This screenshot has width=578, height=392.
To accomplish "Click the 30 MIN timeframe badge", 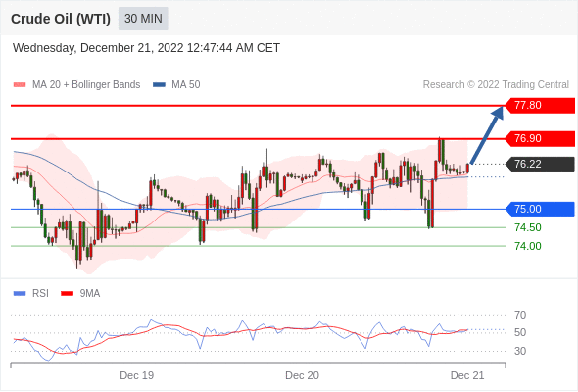I will (x=143, y=19).
